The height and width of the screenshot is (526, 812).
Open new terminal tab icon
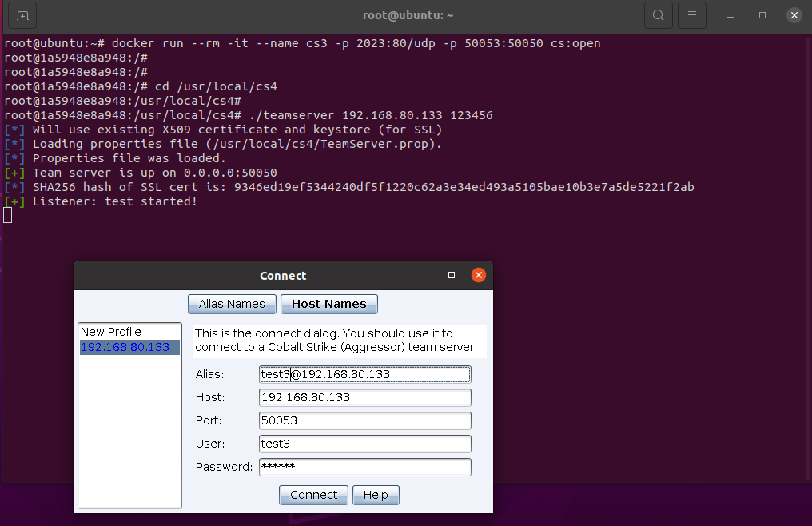pyautogui.click(x=22, y=15)
